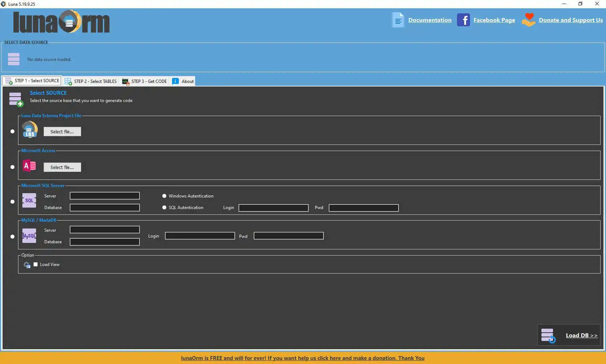Click Select file for LDS project
606x364 pixels.
click(62, 132)
